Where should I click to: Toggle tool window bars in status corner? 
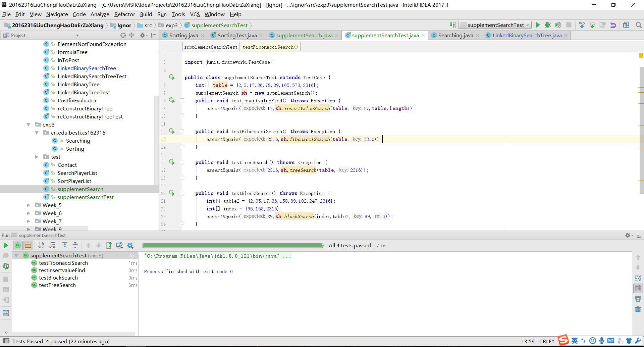click(6, 341)
